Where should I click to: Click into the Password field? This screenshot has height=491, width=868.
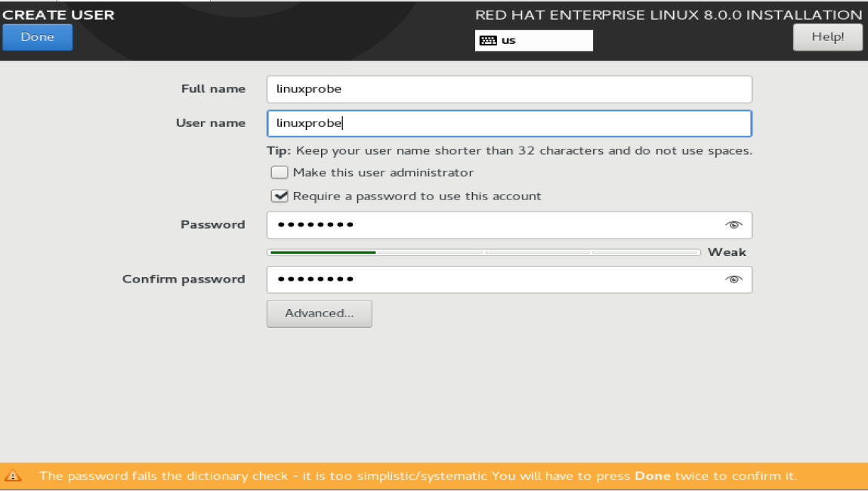click(508, 225)
